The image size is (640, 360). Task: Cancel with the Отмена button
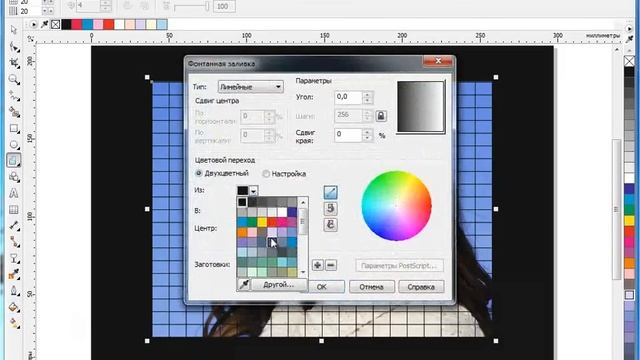point(371,287)
